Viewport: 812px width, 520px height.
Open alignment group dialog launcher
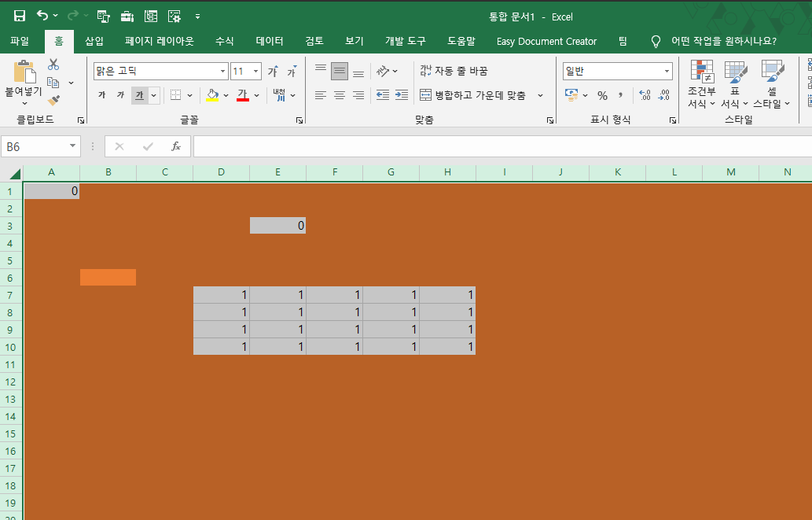(550, 120)
